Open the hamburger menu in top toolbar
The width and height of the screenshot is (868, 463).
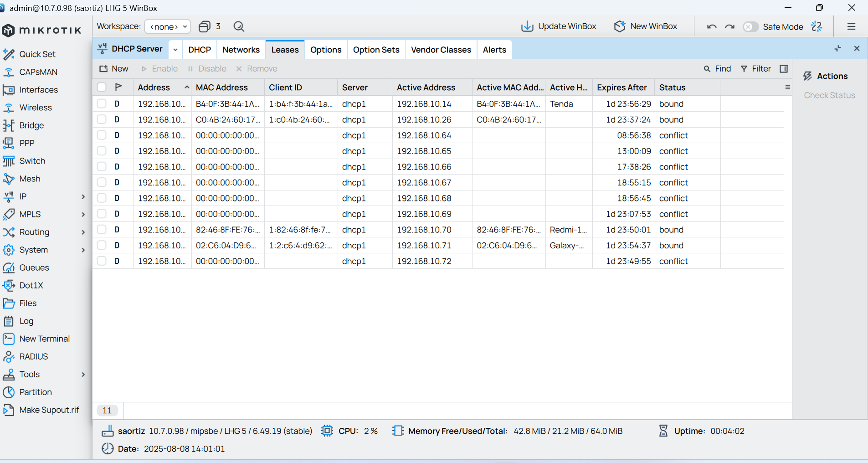click(x=851, y=26)
